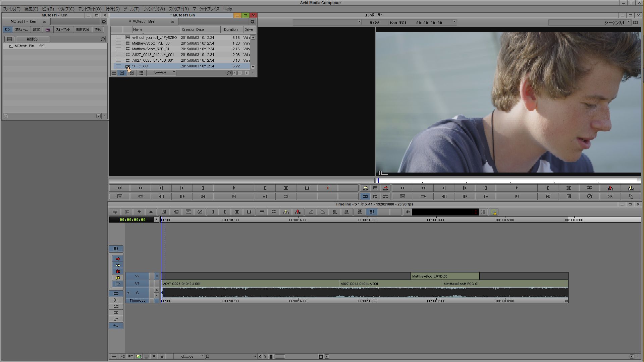Click Remove Effect icon in timeline toolbar
The width and height of the screenshot is (644, 362).
pyautogui.click(x=200, y=212)
